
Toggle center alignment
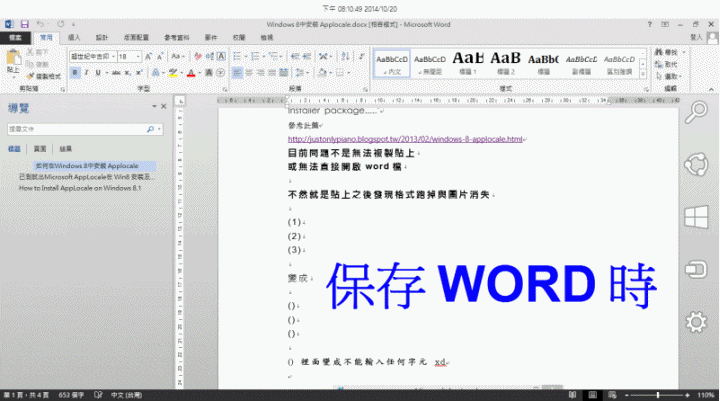click(249, 73)
